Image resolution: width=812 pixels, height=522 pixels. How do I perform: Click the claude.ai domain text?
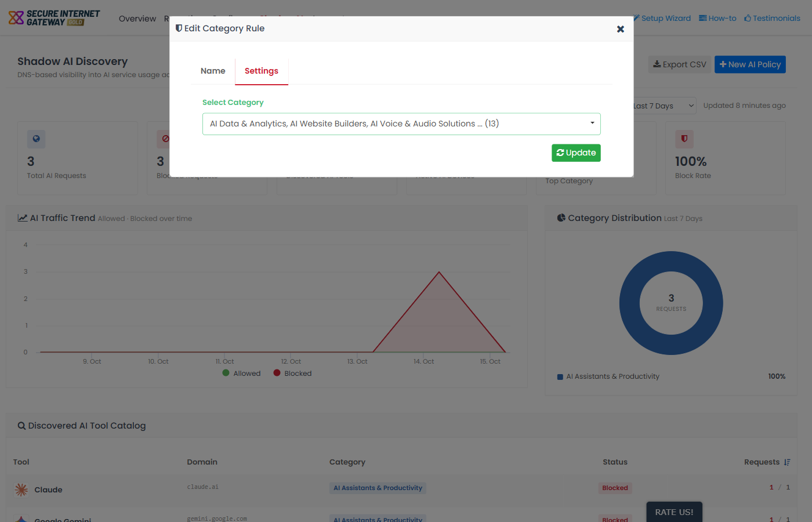pyautogui.click(x=203, y=487)
